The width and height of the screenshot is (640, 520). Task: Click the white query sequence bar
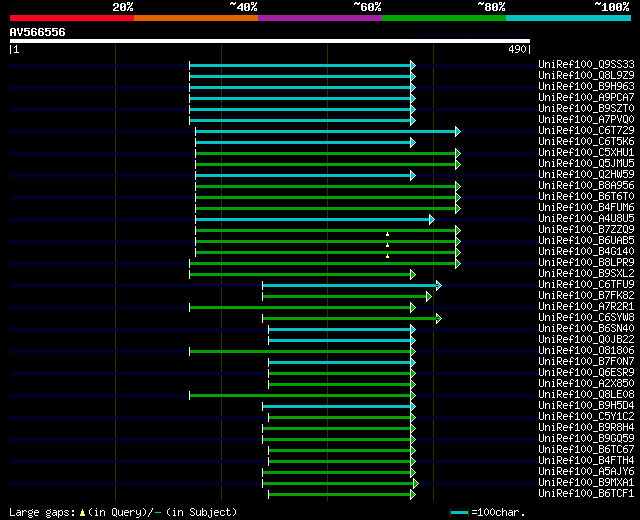(x=270, y=41)
